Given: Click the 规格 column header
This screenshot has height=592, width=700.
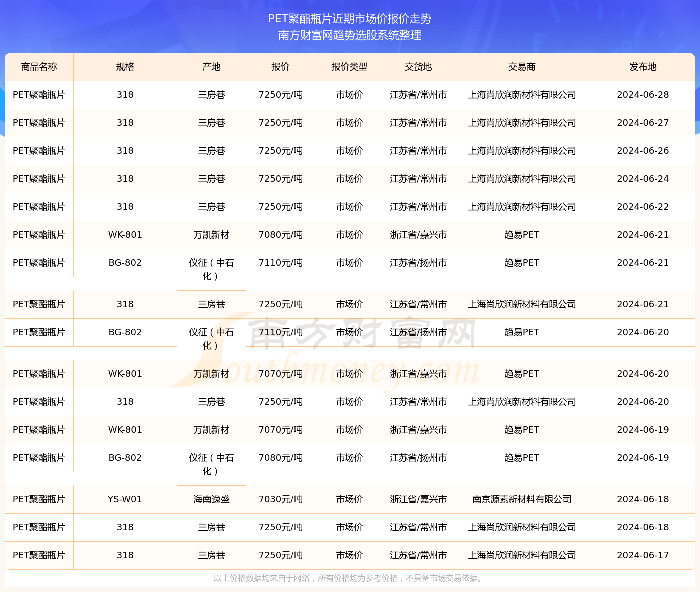Looking at the screenshot, I should coord(125,67).
